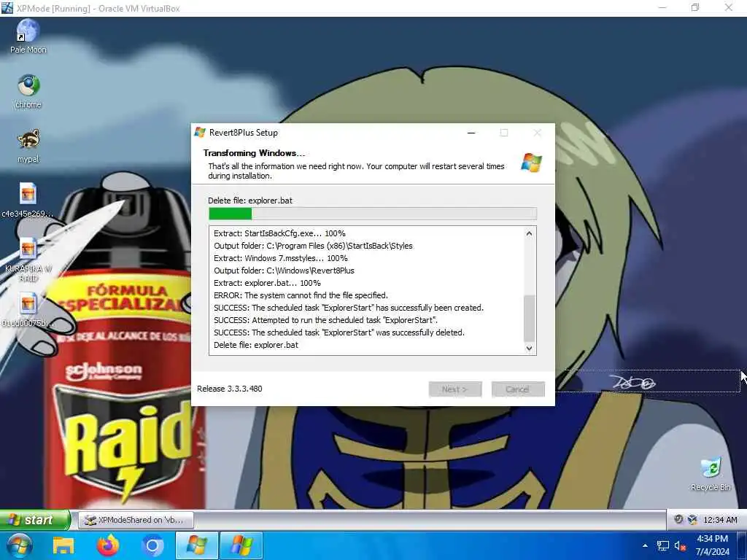Launch Chromium from host taskbar
747x560 pixels.
point(152,545)
